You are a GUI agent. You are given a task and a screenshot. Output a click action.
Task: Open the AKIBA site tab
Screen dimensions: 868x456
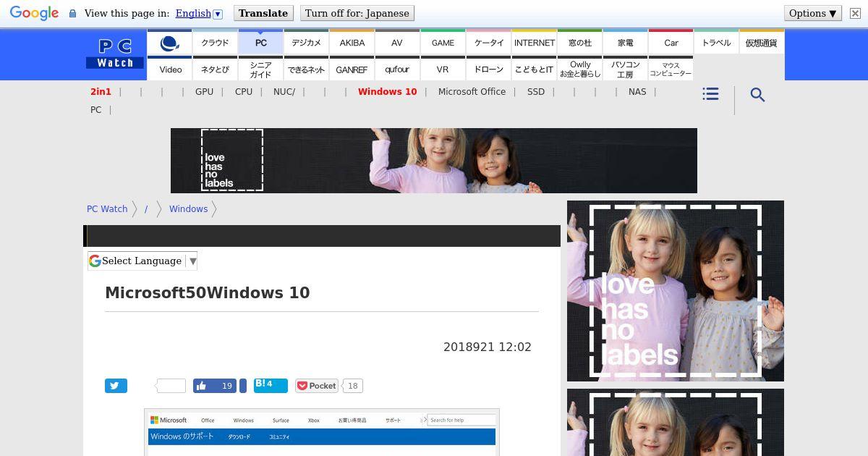pos(352,43)
